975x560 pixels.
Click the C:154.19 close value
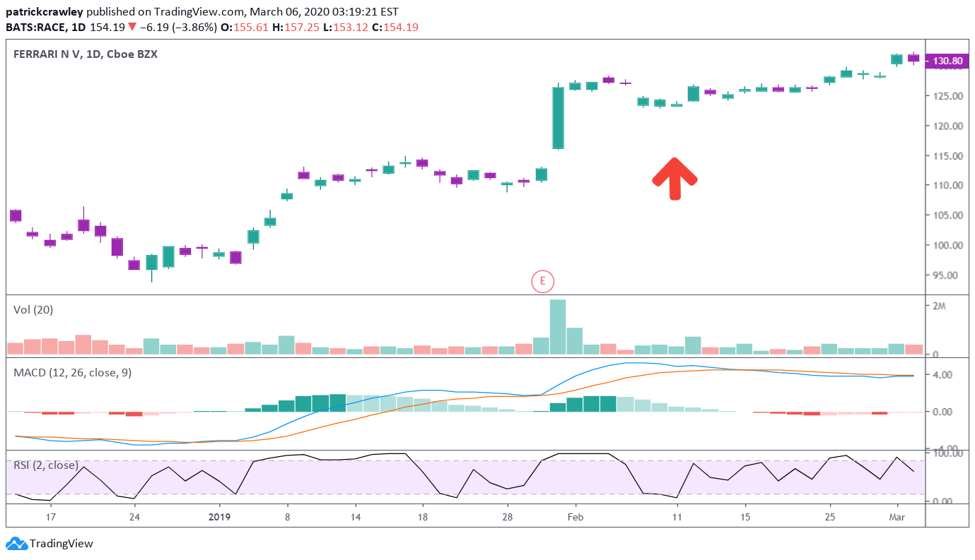point(395,27)
